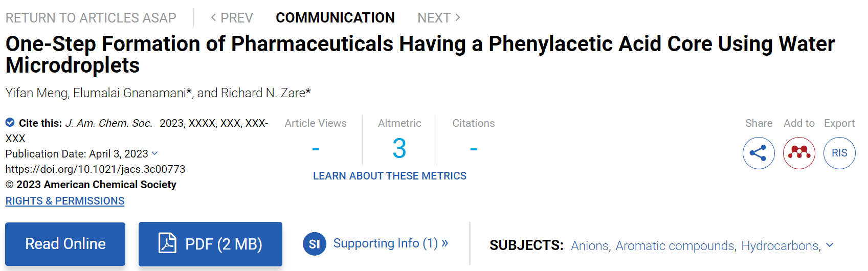The height and width of the screenshot is (271, 868).
Task: Click LEARN ABOUT THESE METRICS
Action: pos(390,176)
